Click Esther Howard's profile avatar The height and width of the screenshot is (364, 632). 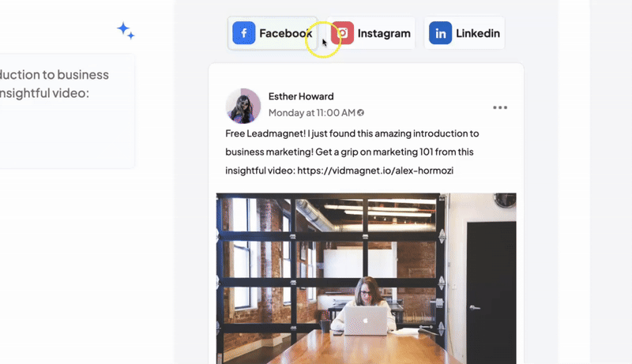tap(243, 106)
